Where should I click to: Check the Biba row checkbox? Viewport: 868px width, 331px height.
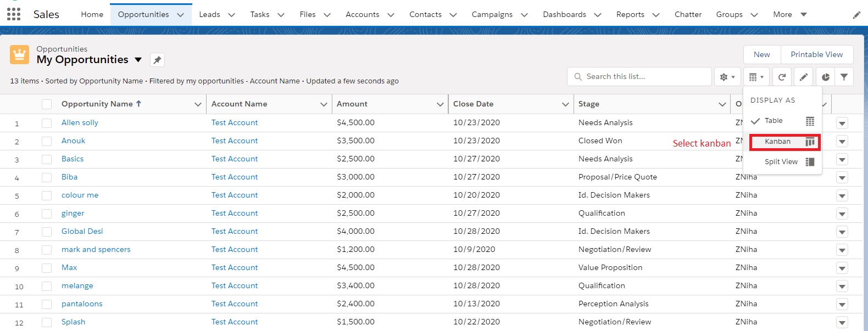(47, 177)
